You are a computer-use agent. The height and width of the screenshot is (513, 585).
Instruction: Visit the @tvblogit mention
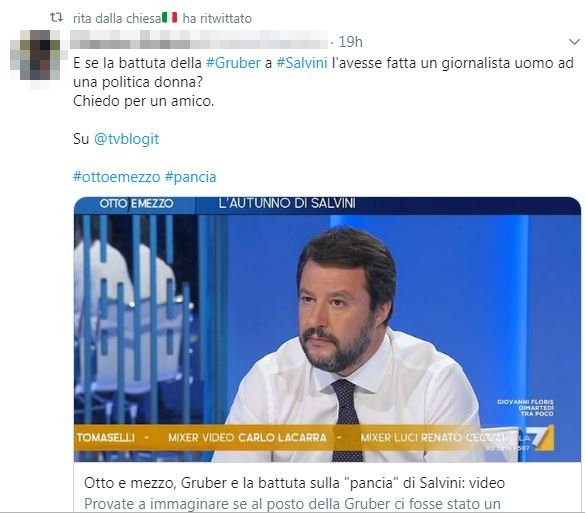[x=126, y=139]
